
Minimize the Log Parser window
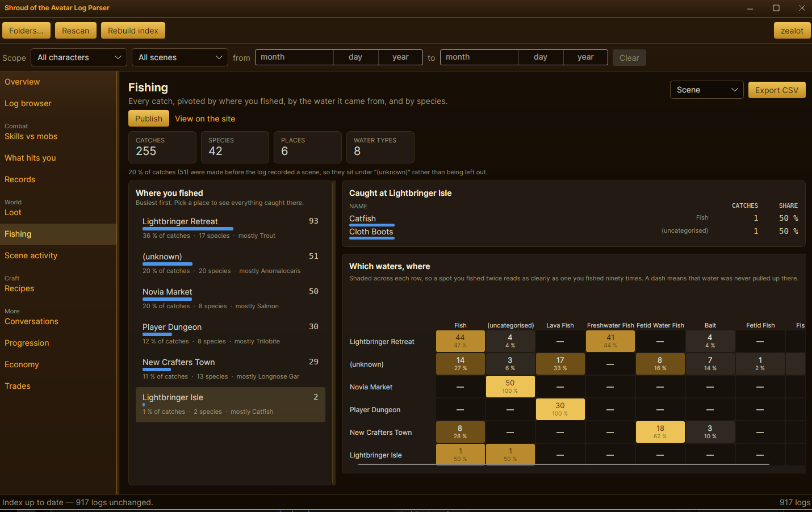coord(750,8)
